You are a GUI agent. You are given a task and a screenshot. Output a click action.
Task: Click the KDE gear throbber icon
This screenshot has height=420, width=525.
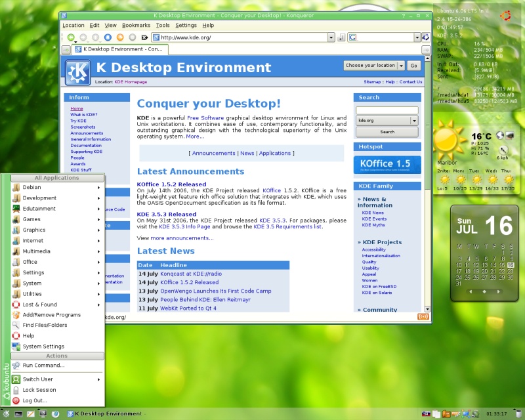click(425, 37)
